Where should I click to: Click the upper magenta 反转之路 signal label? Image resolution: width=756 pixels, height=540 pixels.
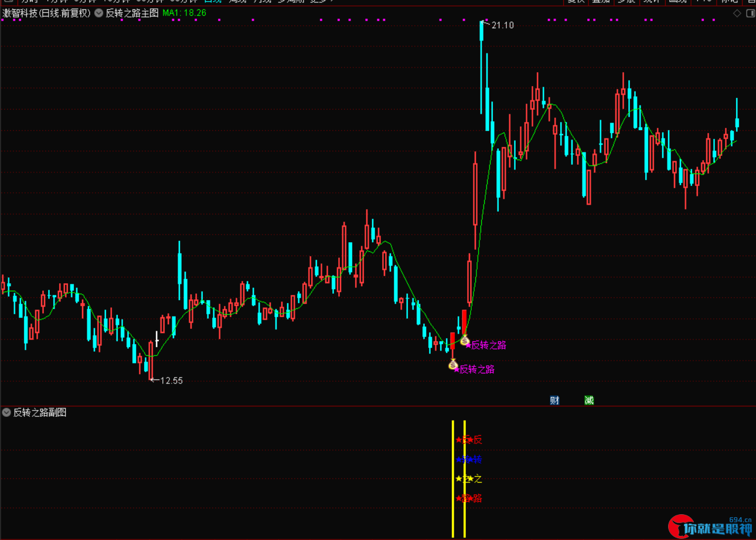[486, 345]
